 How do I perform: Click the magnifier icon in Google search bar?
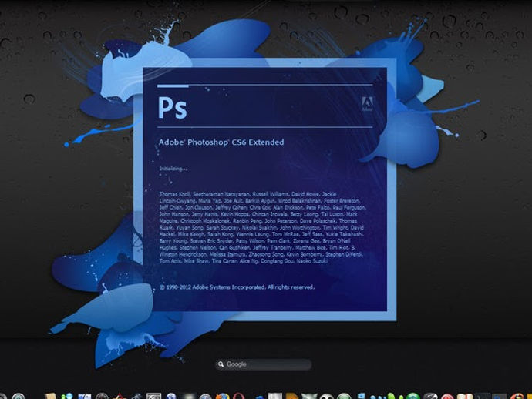221,364
